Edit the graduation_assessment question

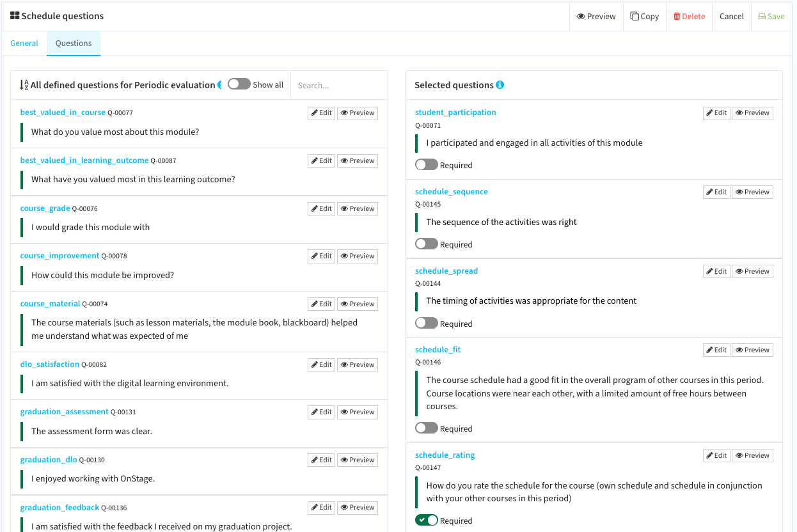pyautogui.click(x=321, y=412)
